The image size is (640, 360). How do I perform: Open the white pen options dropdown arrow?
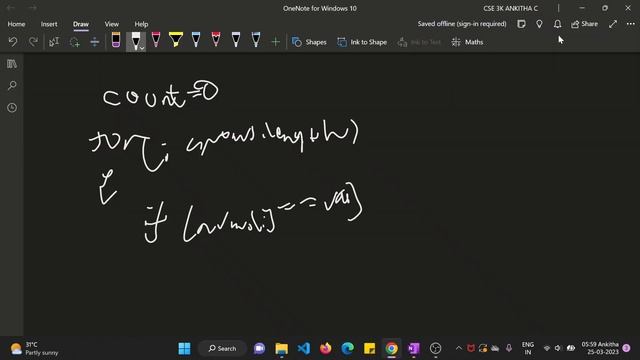[x=142, y=48]
